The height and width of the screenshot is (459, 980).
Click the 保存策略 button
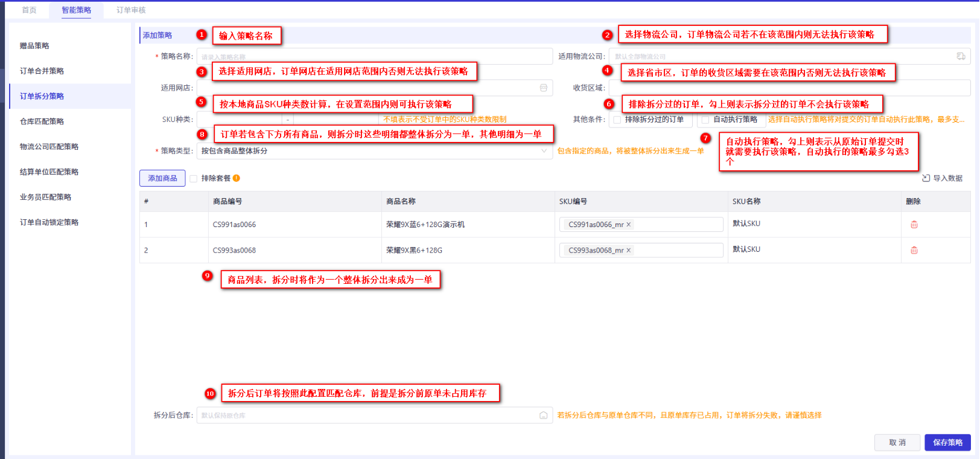pos(947,443)
